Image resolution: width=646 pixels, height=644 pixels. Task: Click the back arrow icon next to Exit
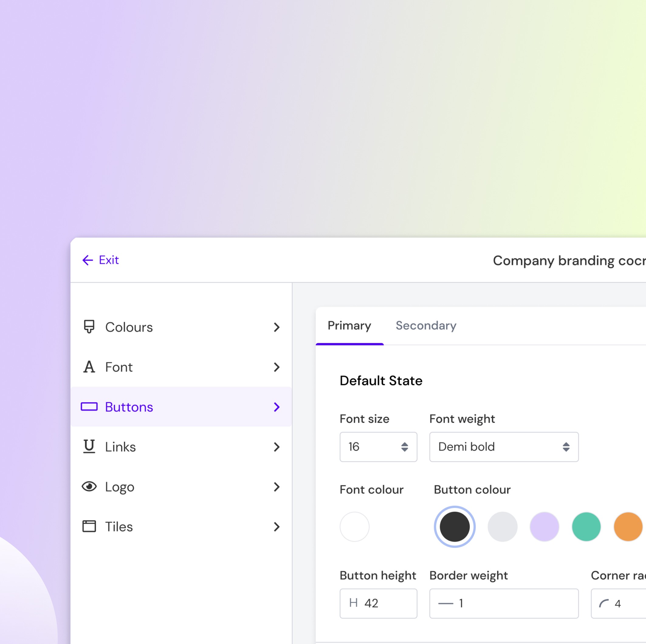tap(88, 260)
